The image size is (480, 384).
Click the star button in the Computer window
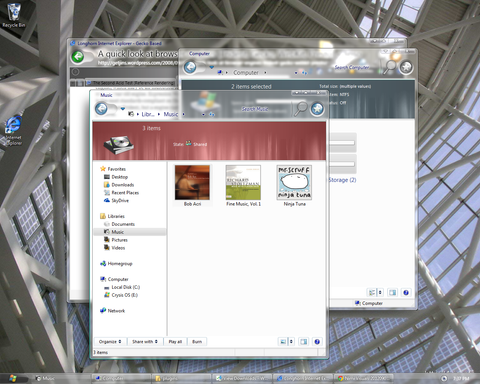[x=406, y=67]
